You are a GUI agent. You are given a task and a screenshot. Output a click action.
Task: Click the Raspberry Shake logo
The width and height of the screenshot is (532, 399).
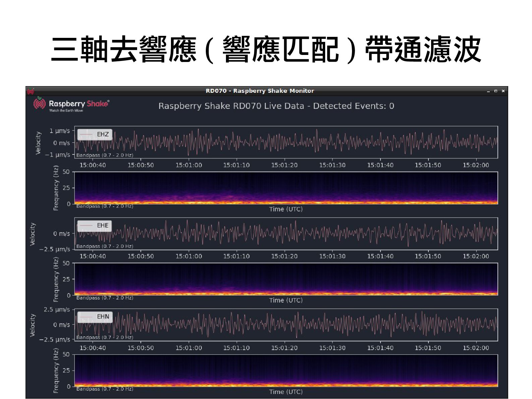[x=71, y=105]
